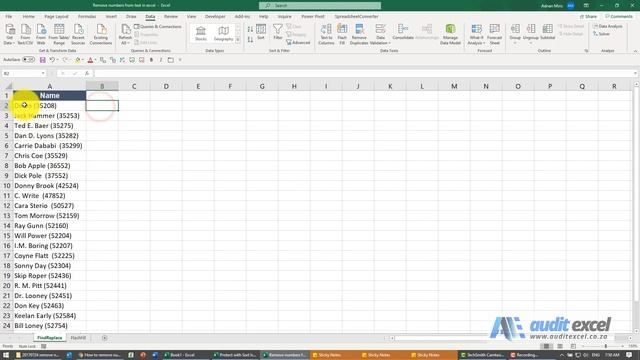The image size is (640, 360).
Task: Open the Group dropdown
Action: point(515,33)
